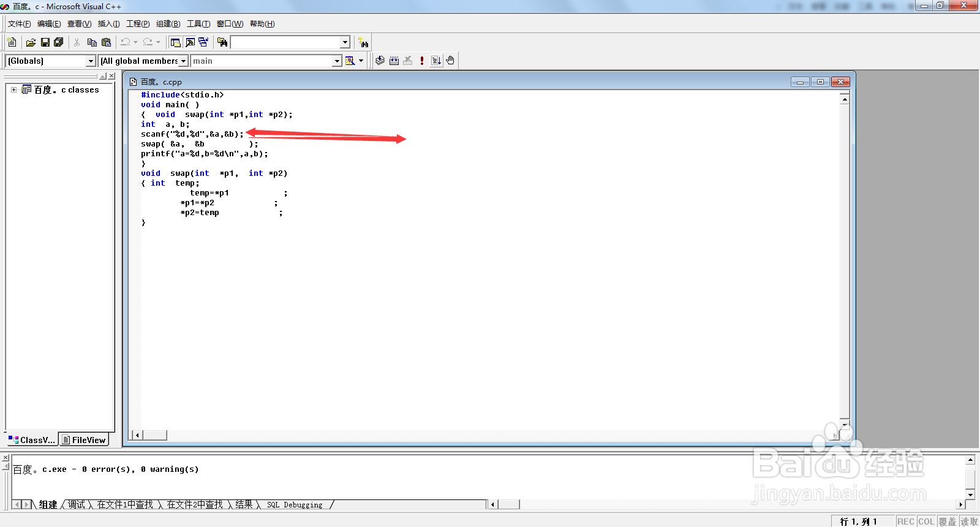
Task: Open the [Globals] class dropdown
Action: coord(91,61)
